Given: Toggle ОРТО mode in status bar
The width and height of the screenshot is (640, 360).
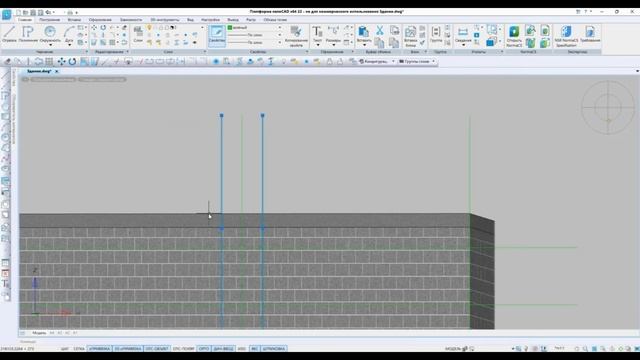Looking at the screenshot, I should point(203,349).
